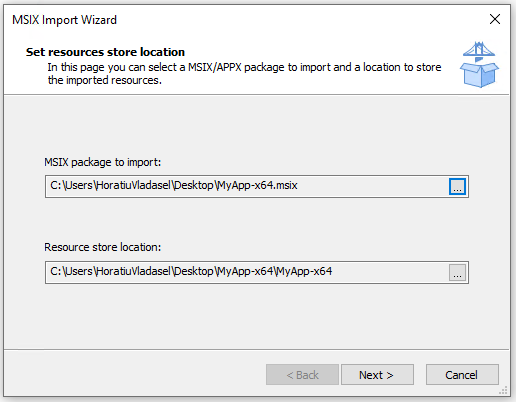Click the Next > button
Screen dimensions: 516x402
click(x=377, y=375)
